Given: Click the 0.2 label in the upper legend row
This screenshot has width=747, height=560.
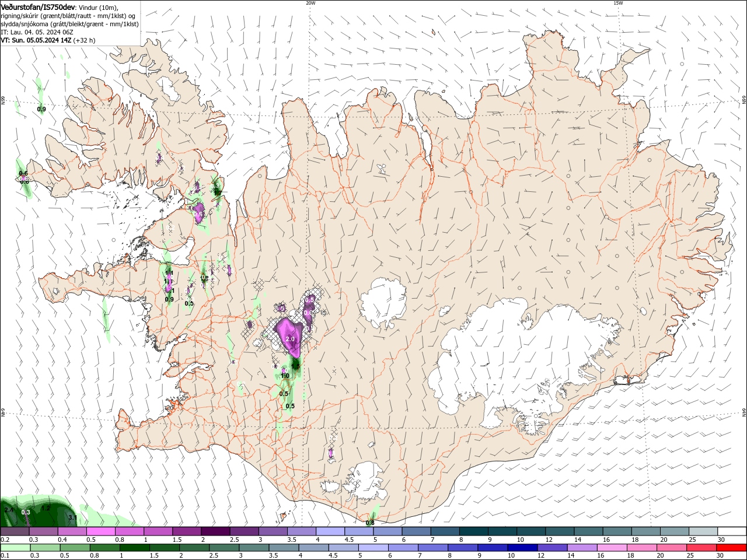Looking at the screenshot, I should [x=5, y=540].
